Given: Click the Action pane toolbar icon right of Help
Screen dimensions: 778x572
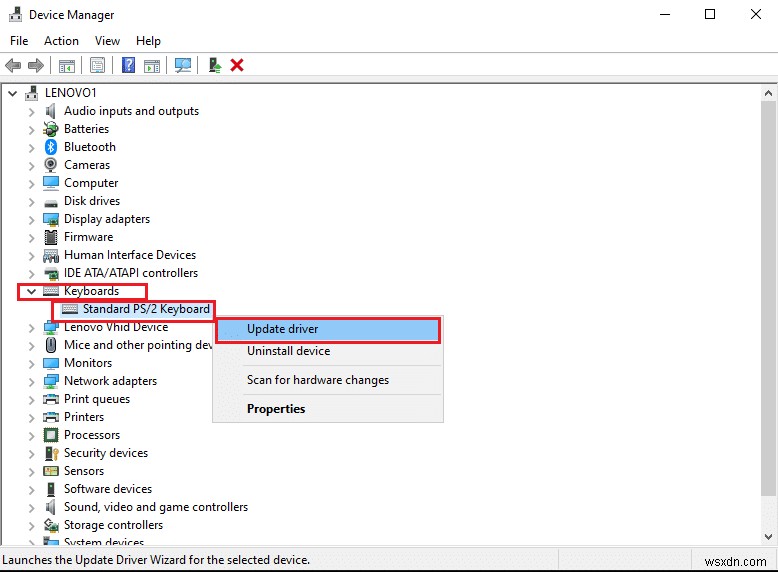Looking at the screenshot, I should 152,65.
